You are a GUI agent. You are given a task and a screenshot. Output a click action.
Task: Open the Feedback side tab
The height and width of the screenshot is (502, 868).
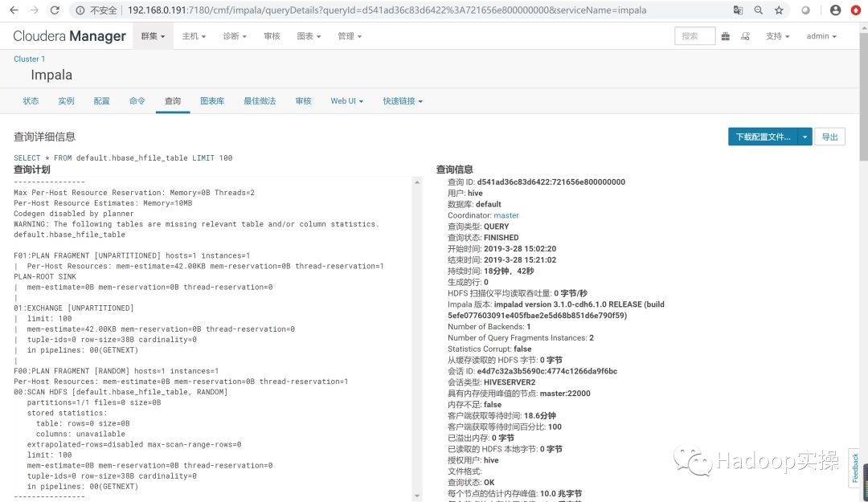[854, 467]
